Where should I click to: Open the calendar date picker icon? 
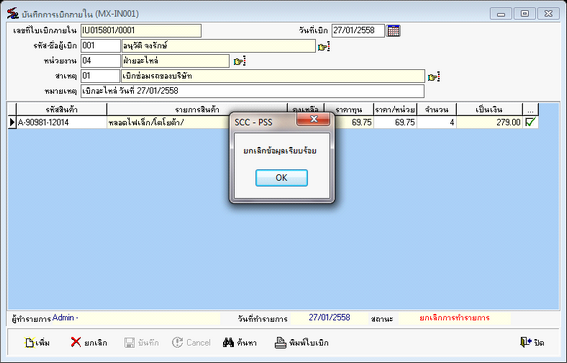pos(393,31)
